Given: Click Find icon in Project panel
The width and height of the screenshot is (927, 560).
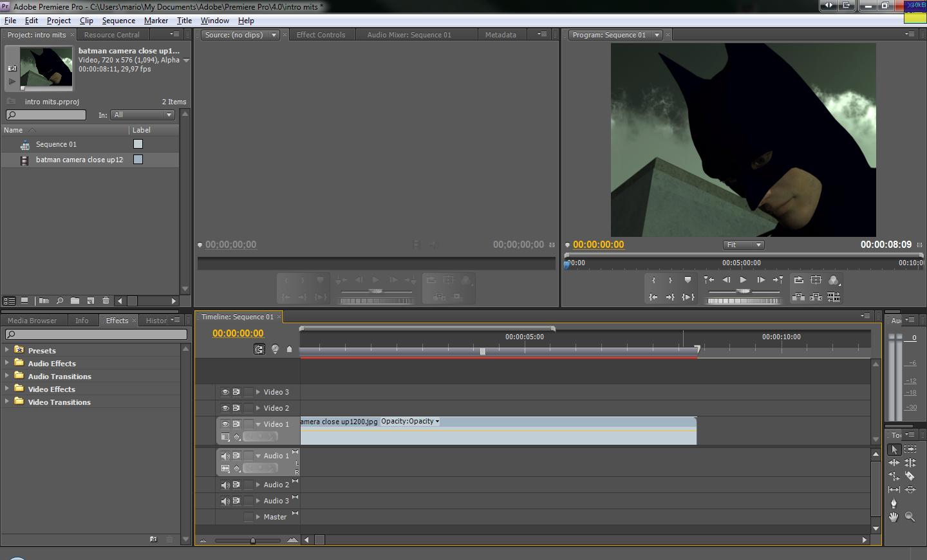Looking at the screenshot, I should [x=60, y=301].
